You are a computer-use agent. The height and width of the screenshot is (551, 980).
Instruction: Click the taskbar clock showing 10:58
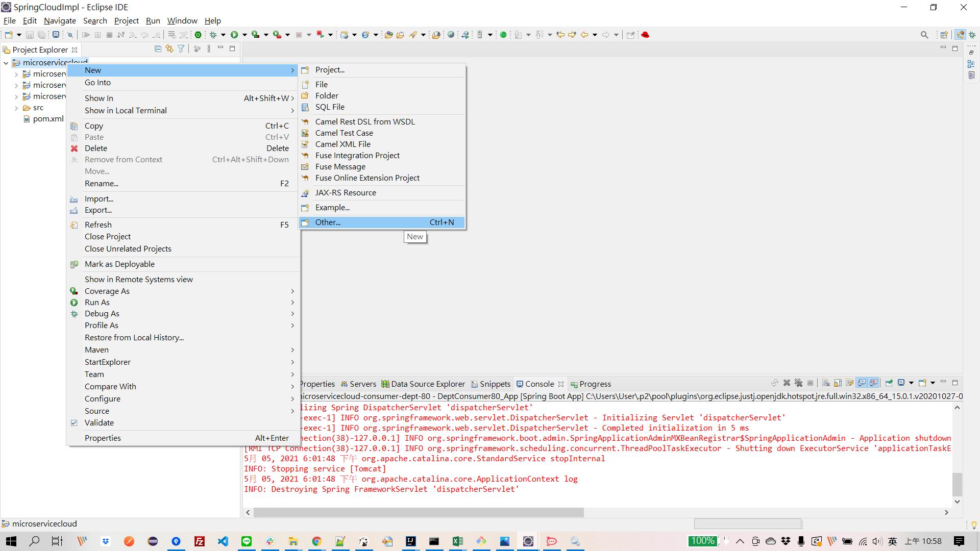923,541
